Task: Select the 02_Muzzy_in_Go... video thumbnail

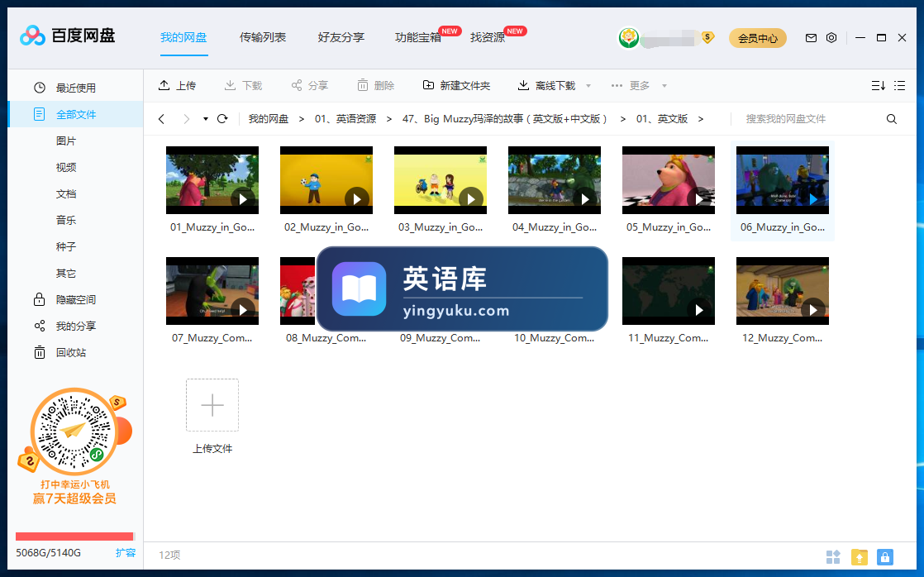Action: 326,180
